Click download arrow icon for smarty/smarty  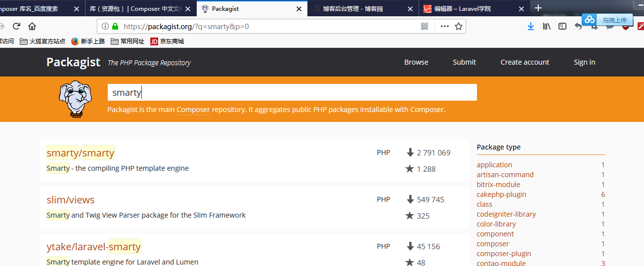coord(410,152)
